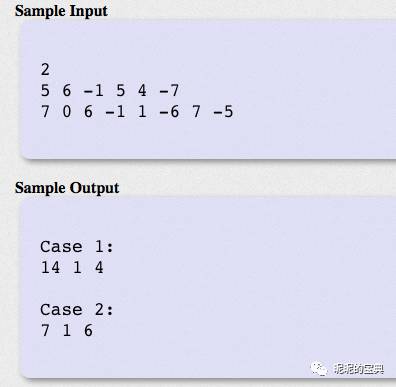Click the number 2 on first input line
The image size is (396, 387).
click(x=45, y=70)
